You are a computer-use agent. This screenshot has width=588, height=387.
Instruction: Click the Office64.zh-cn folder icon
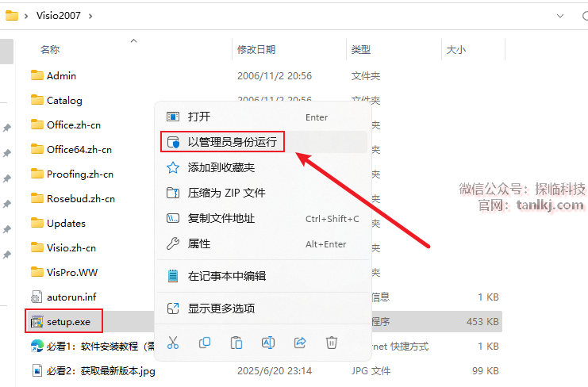(x=37, y=149)
